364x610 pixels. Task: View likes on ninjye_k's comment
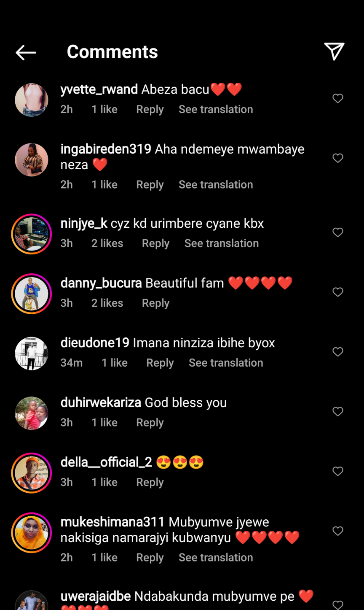[x=107, y=243]
